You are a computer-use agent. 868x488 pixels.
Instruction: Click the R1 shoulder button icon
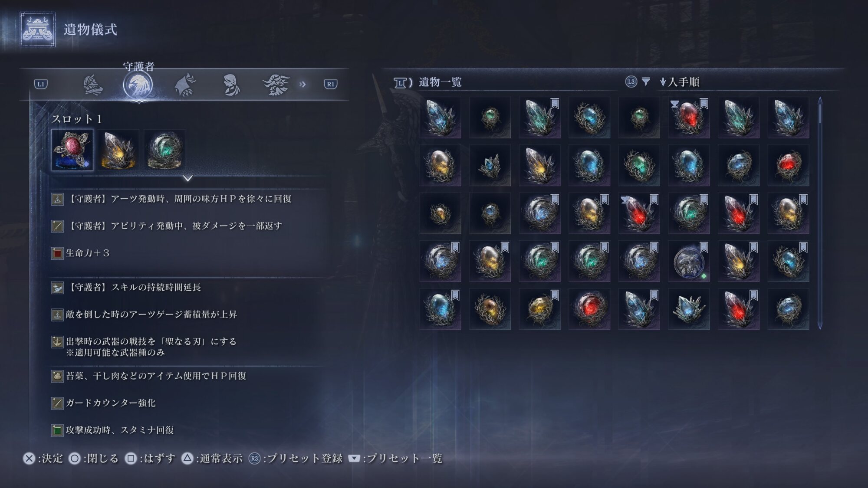[x=331, y=84]
